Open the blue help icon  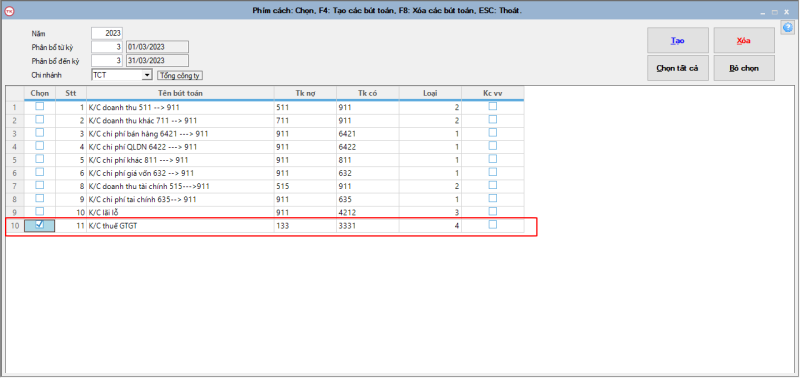pyautogui.click(x=788, y=28)
